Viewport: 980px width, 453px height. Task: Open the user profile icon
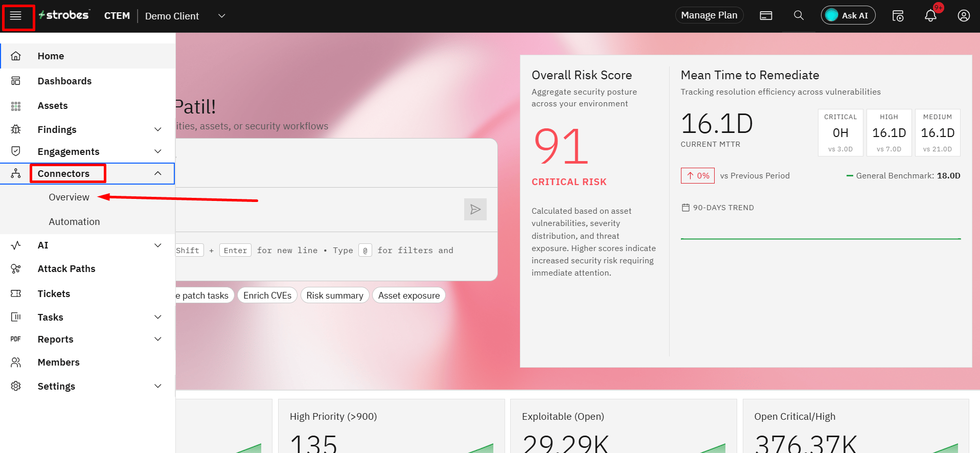[x=964, y=16]
